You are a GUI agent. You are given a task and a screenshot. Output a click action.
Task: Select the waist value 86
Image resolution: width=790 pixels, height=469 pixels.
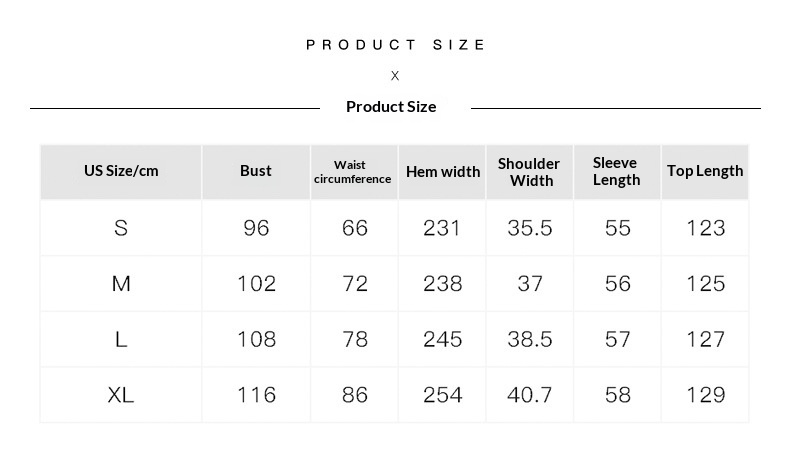click(x=355, y=395)
